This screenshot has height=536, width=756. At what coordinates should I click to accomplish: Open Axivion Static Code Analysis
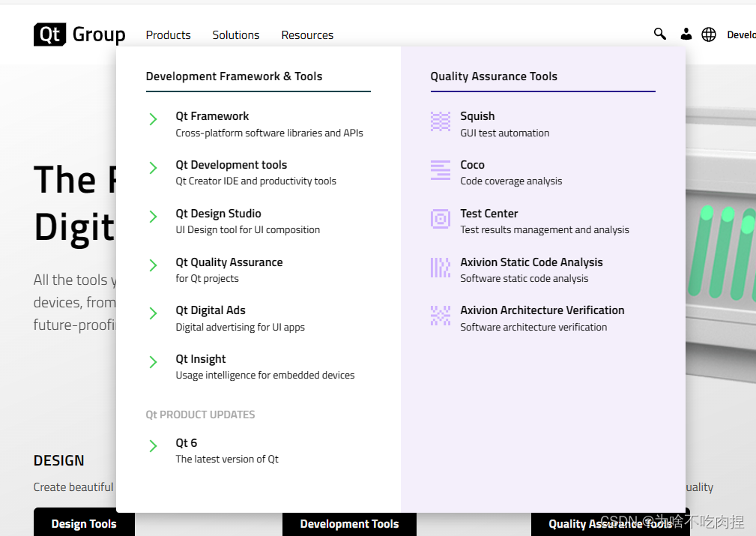pyautogui.click(x=531, y=262)
